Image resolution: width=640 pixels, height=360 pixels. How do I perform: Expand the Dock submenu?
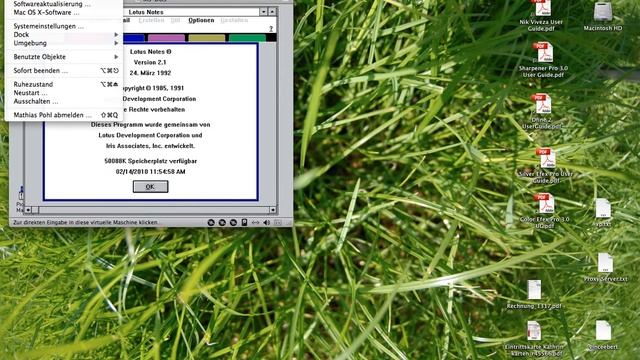point(65,35)
